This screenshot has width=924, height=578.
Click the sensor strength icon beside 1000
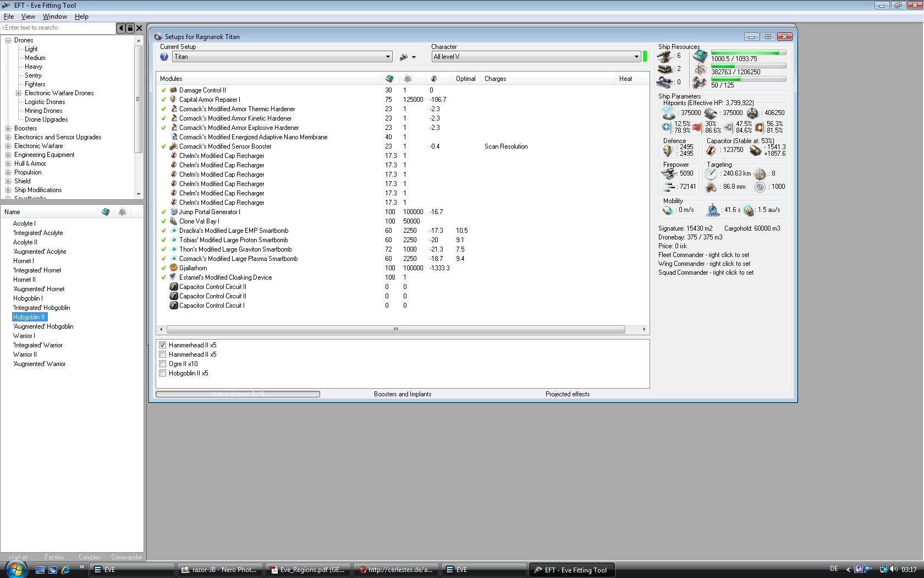(760, 187)
